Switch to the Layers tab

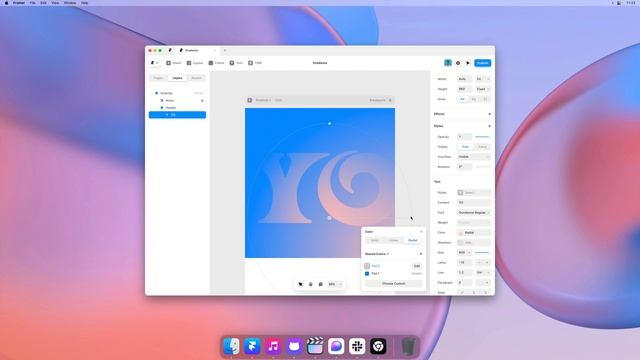click(177, 78)
